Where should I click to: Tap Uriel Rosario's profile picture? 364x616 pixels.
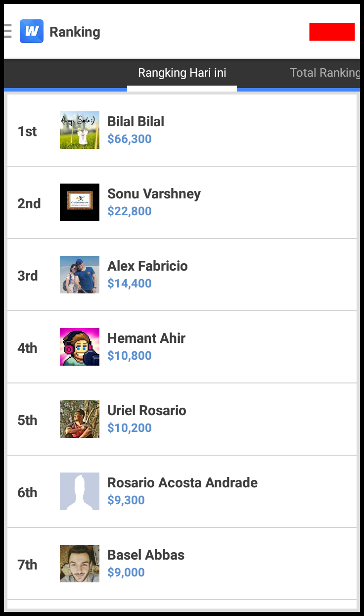point(80,419)
